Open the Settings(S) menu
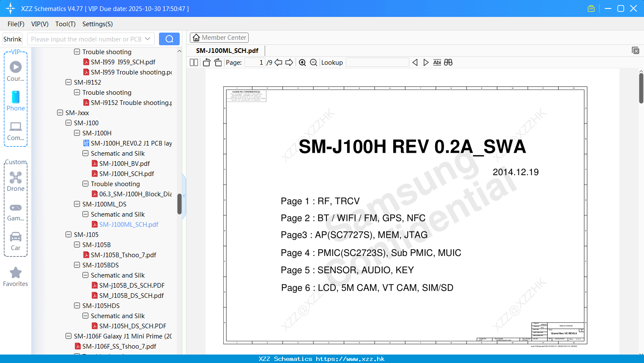The width and height of the screenshot is (644, 363). click(98, 24)
